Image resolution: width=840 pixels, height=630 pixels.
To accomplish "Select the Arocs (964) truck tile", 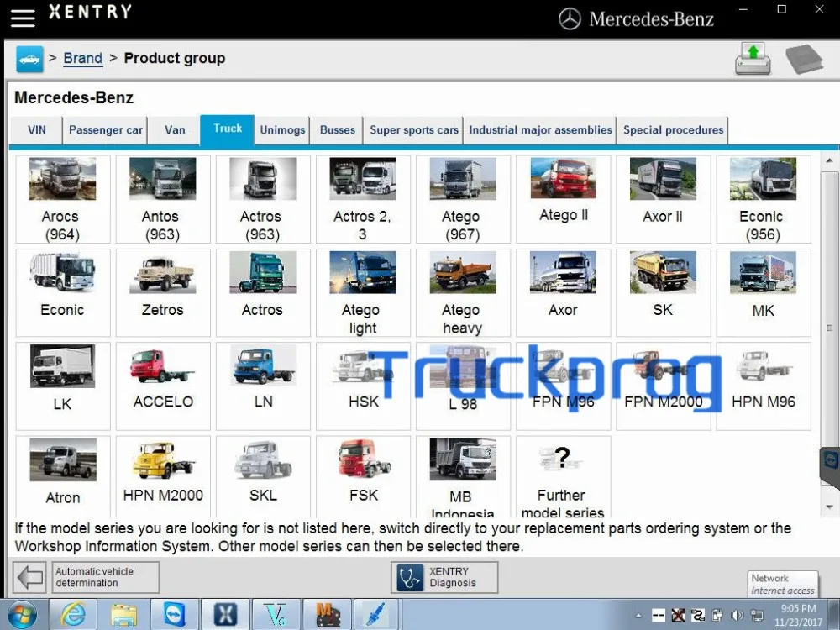I will pos(63,199).
